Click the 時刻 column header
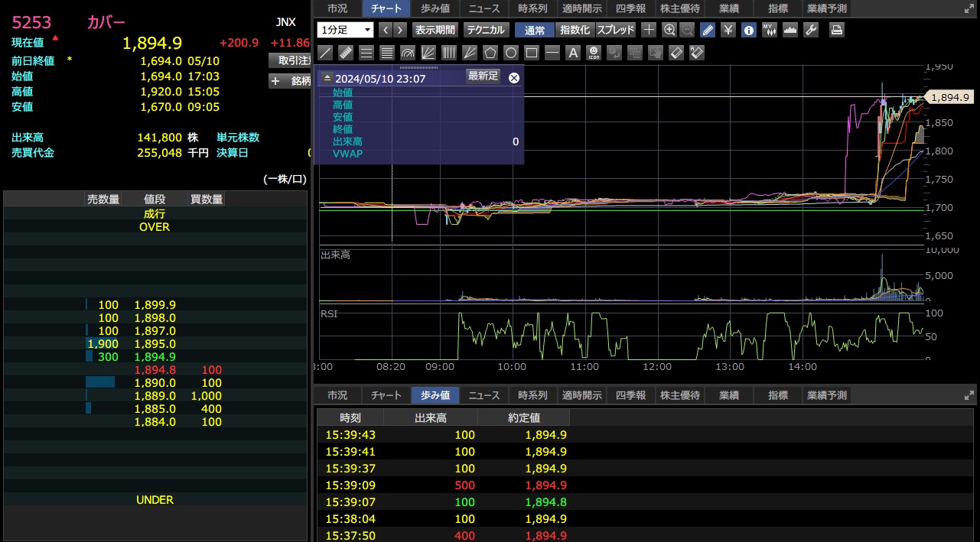Screen dimensions: 980x542 click(350, 418)
